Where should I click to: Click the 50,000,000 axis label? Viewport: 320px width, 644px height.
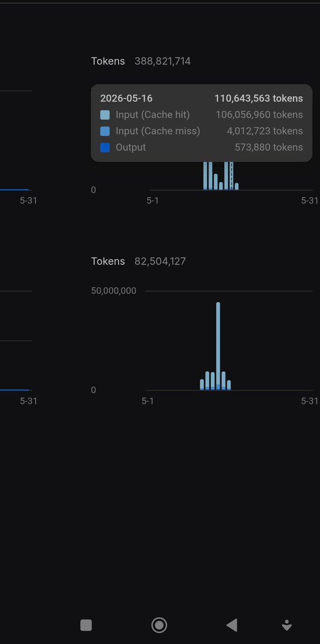coord(114,291)
